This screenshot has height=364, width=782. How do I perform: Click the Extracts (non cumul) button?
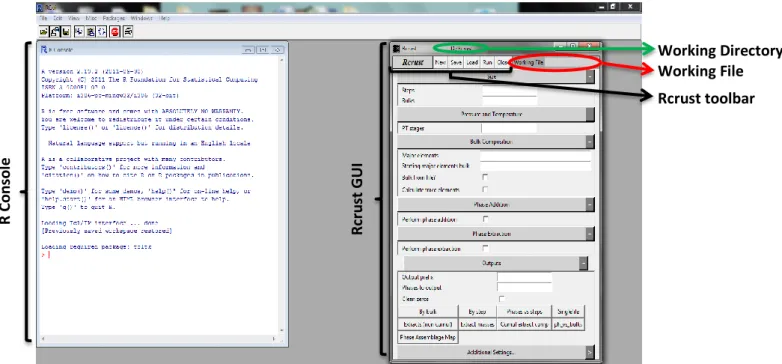coord(428,325)
